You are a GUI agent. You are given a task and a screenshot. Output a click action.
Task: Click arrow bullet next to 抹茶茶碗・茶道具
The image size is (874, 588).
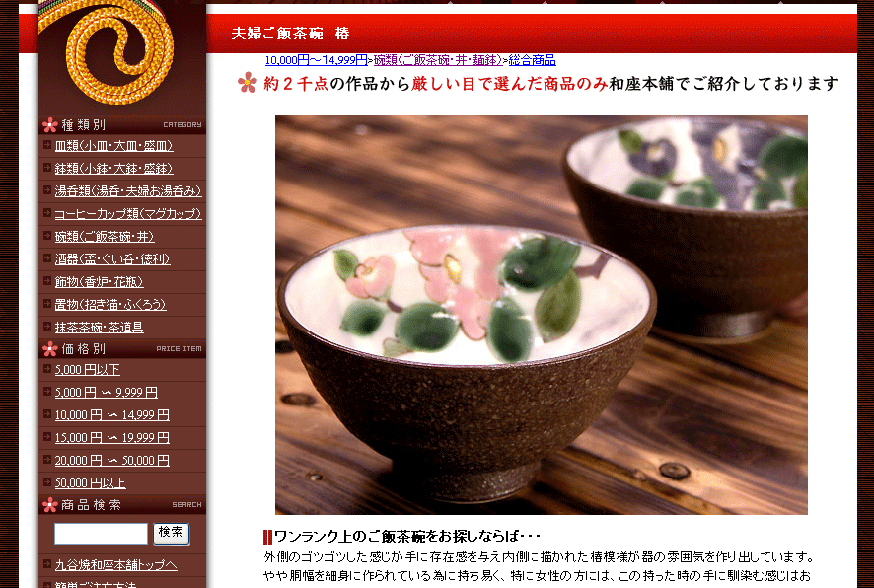coord(47,326)
